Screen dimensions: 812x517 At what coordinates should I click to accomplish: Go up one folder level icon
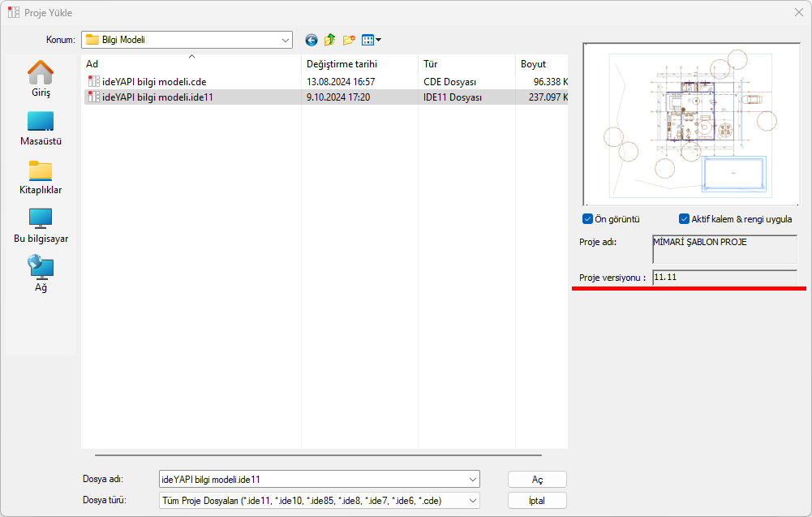tap(330, 40)
